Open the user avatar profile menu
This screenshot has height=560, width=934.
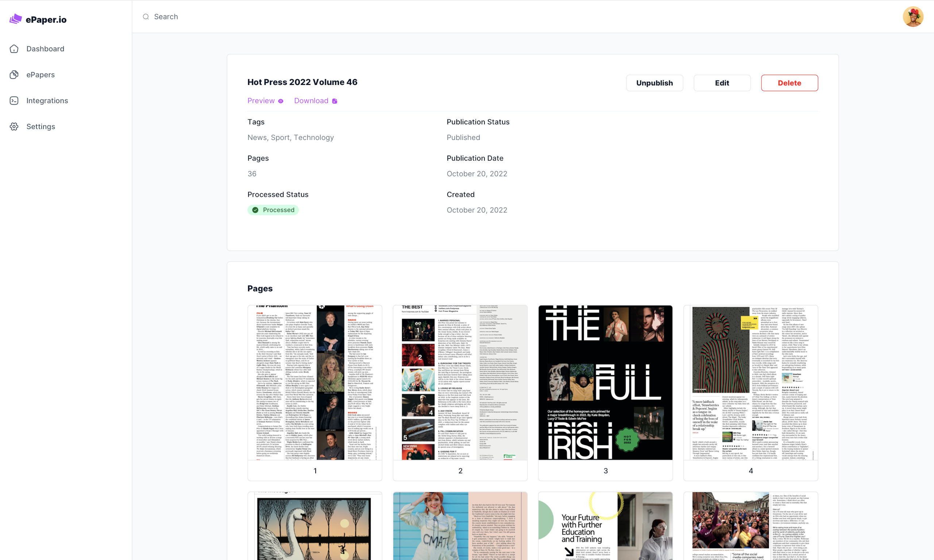pyautogui.click(x=913, y=17)
